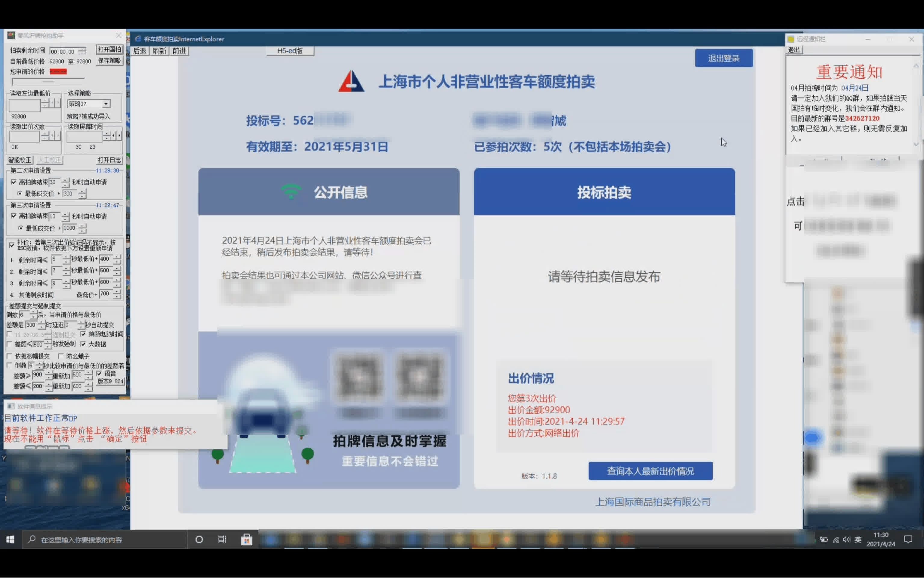Click the taskbar search box
924x578 pixels.
(x=105, y=539)
